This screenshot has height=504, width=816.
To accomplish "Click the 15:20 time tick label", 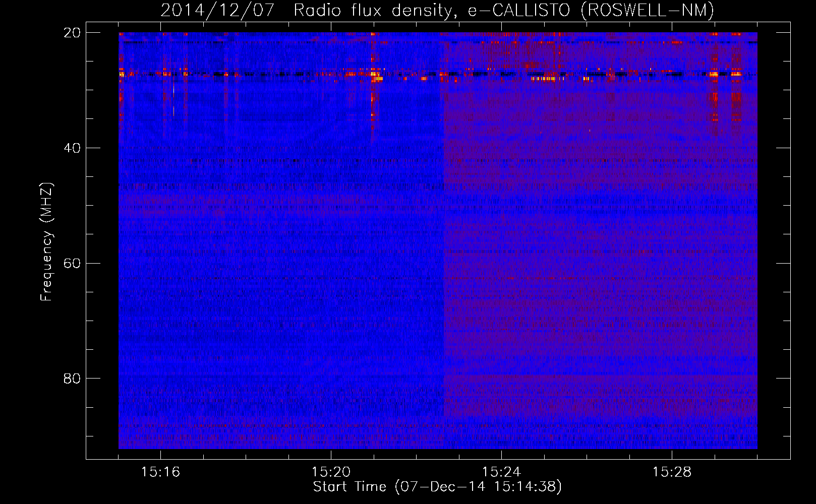I will (x=331, y=472).
